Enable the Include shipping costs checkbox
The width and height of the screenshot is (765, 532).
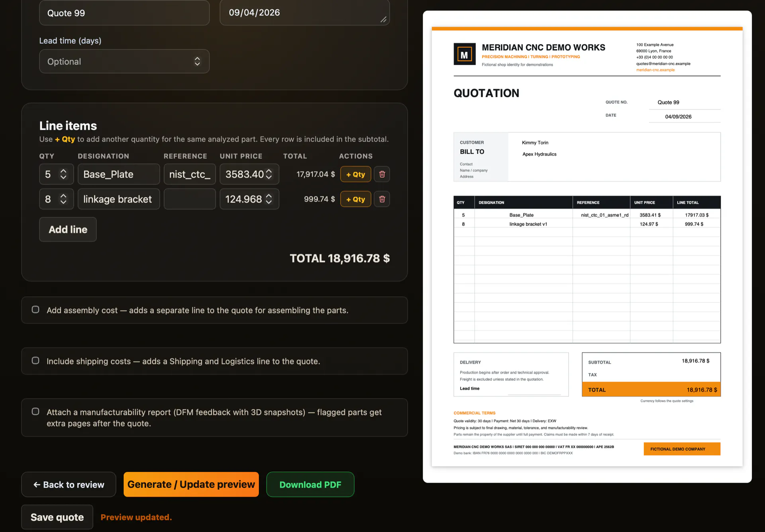click(35, 361)
